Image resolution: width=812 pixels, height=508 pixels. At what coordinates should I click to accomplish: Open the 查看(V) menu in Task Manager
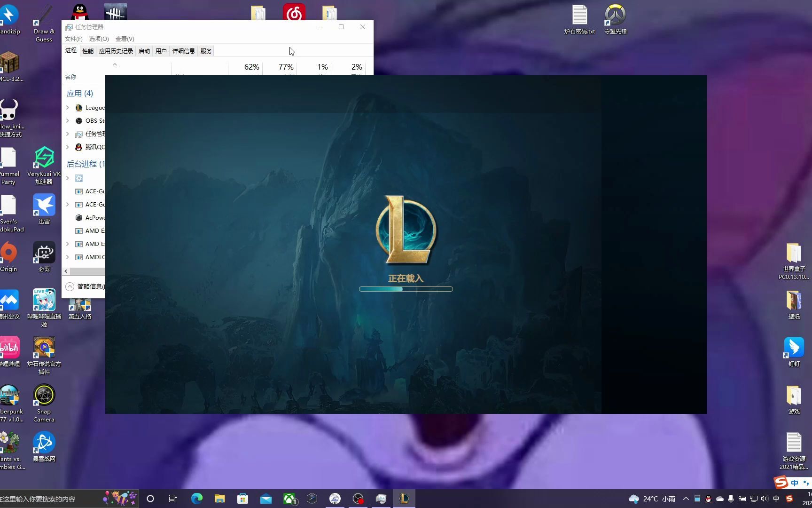tap(125, 39)
